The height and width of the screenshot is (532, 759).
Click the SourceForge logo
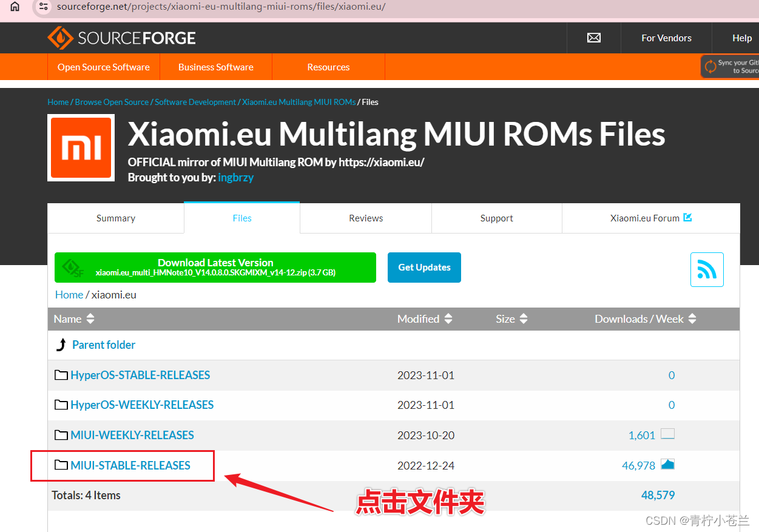click(x=121, y=38)
